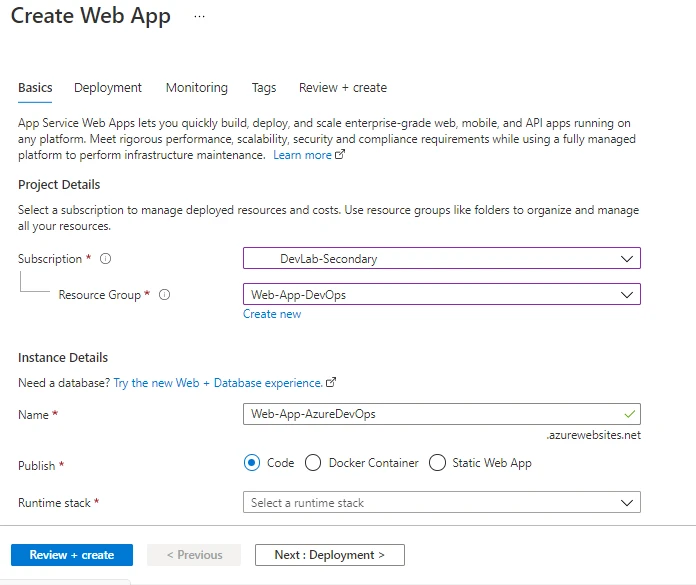The width and height of the screenshot is (696, 585).
Task: Follow the Learn more link
Action: [302, 155]
